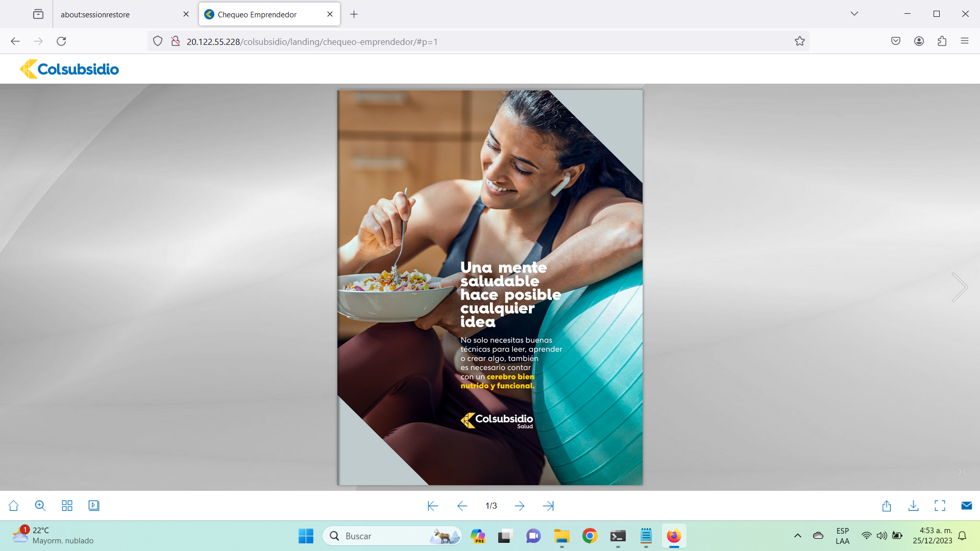Image resolution: width=980 pixels, height=551 pixels.
Task: Download the flipbook document
Action: tap(914, 506)
